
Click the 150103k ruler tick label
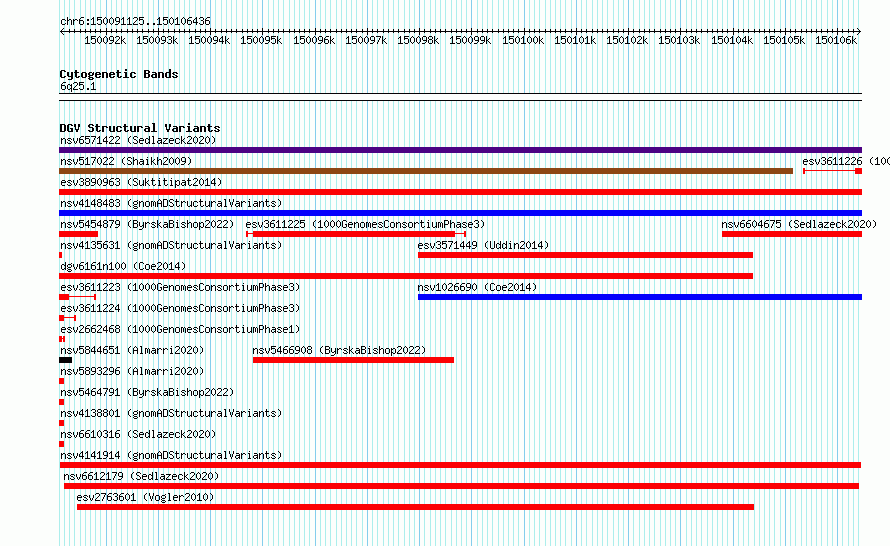(x=679, y=40)
